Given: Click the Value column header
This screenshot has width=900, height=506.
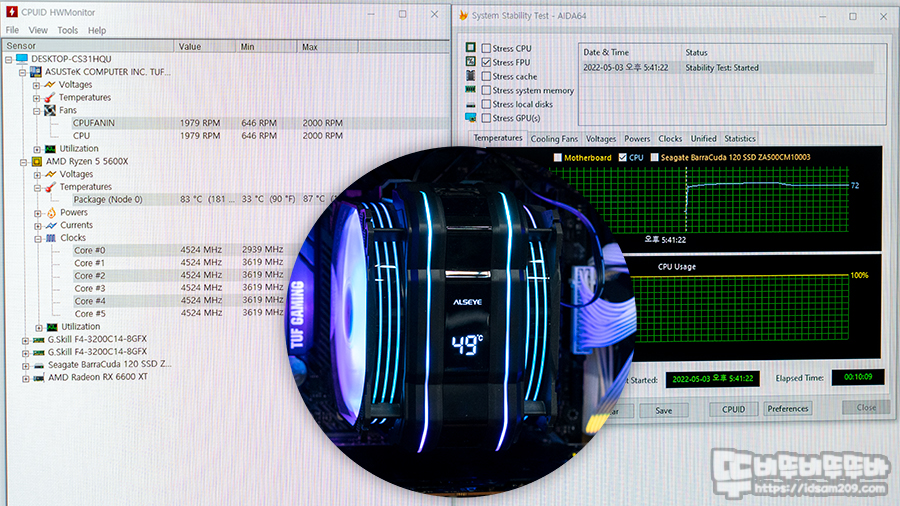Looking at the screenshot, I should (x=205, y=46).
